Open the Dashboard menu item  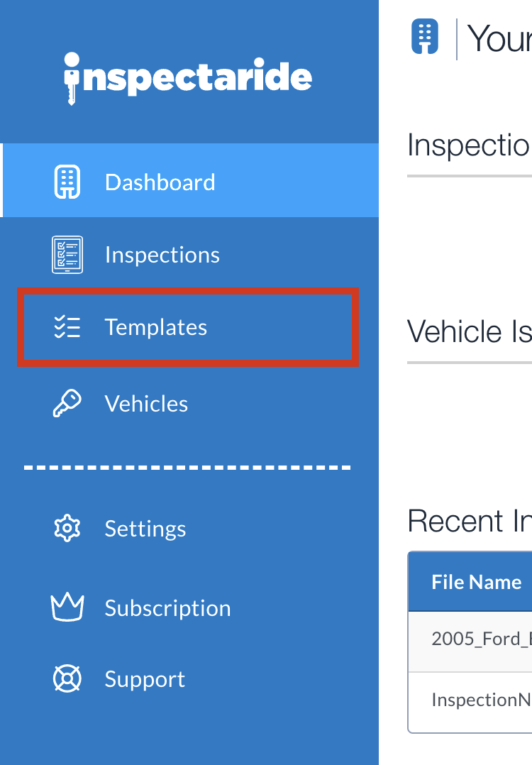[x=160, y=182]
